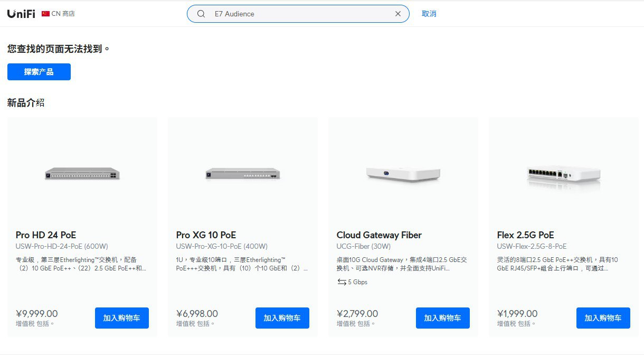
Task: Clear the search field with X
Action: (398, 14)
